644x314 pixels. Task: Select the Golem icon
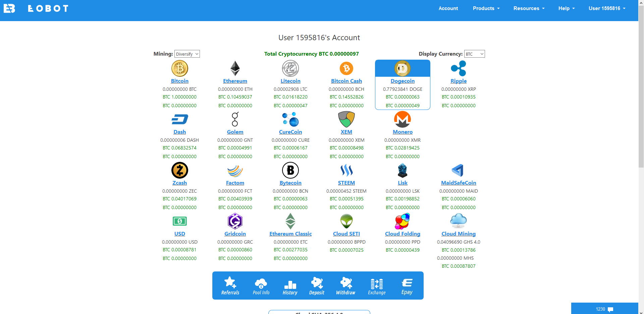pos(235,119)
